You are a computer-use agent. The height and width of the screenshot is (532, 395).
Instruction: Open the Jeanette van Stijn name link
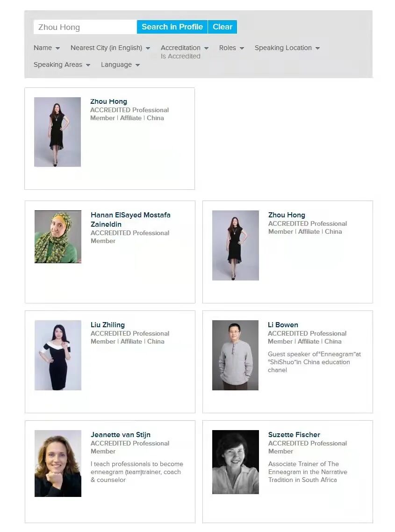(121, 435)
